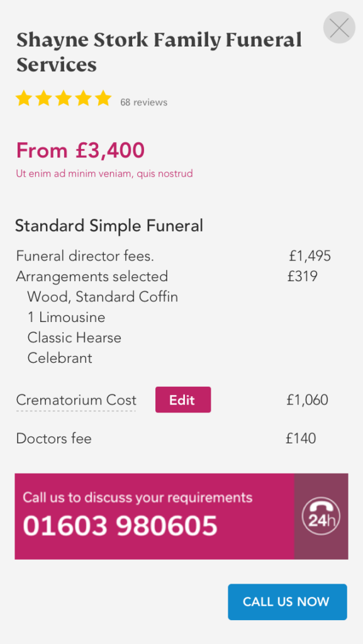This screenshot has width=363, height=644.
Task: Click the 24h phone icon
Action: [x=321, y=516]
